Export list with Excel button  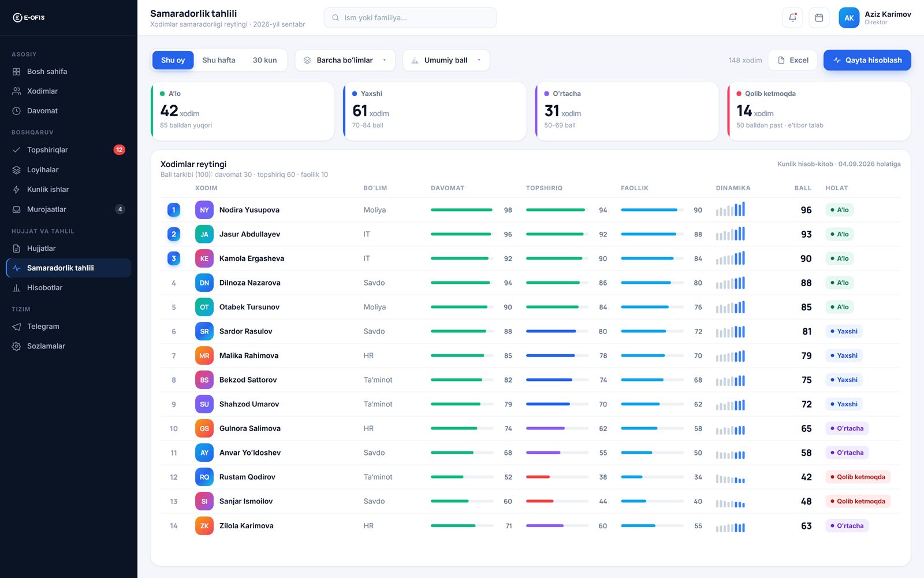click(793, 60)
